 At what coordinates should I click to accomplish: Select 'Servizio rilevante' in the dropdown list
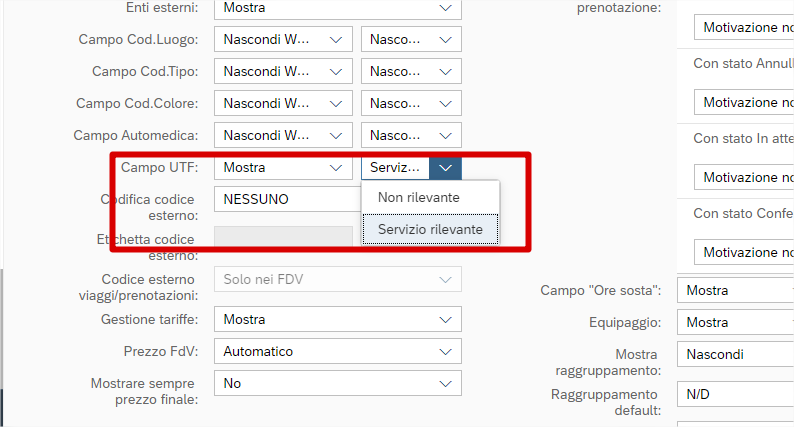[430, 229]
